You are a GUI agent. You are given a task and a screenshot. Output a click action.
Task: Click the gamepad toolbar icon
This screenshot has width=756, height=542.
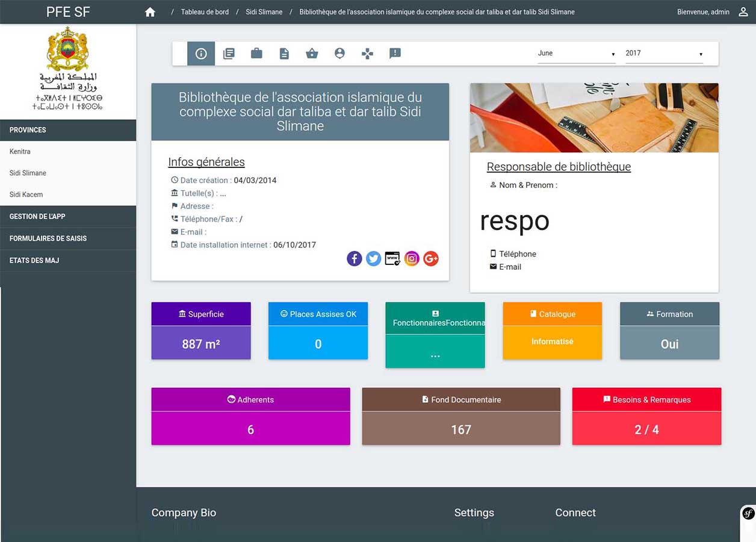point(367,54)
